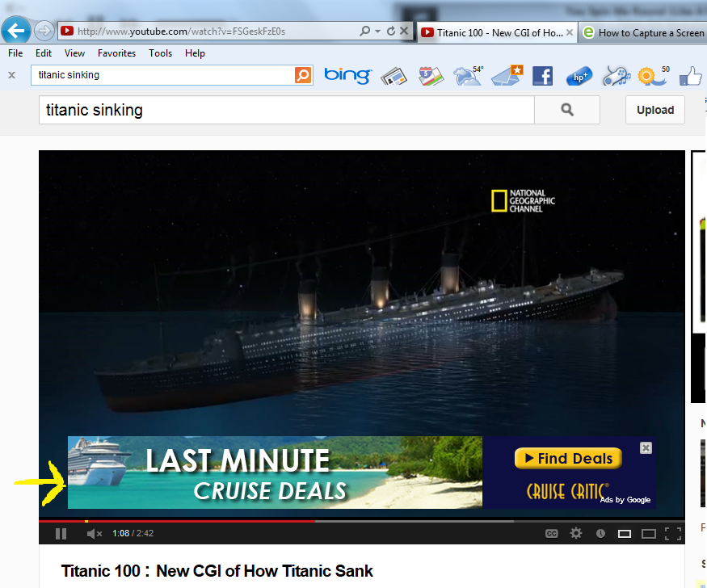
Task: Open the Mail envelope toolbar icon
Action: tap(507, 75)
